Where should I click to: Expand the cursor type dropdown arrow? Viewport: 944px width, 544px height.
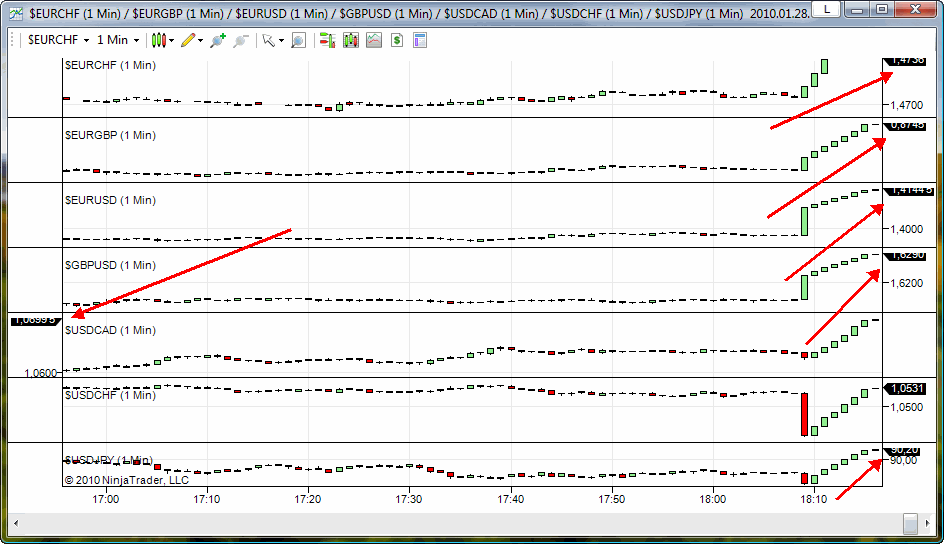click(x=281, y=41)
